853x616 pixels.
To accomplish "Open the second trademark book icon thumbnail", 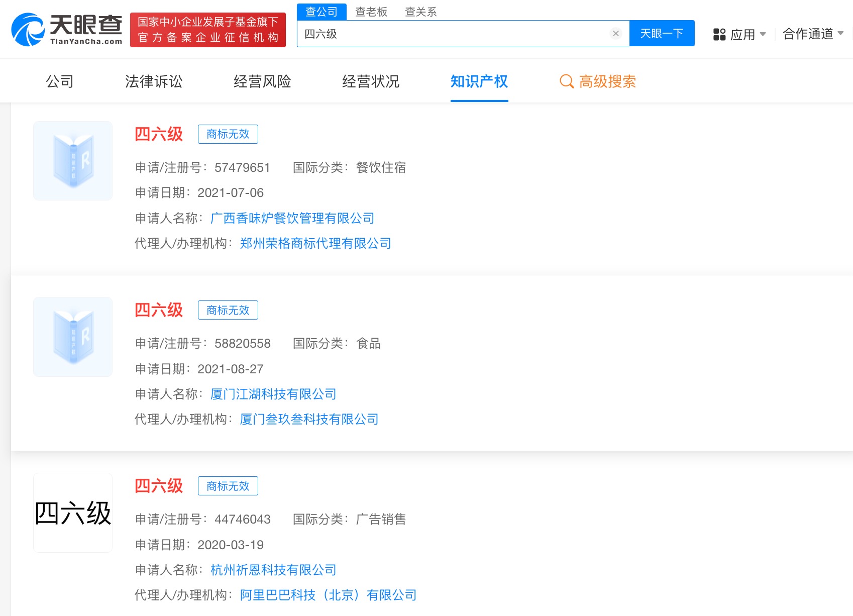I will click(73, 337).
